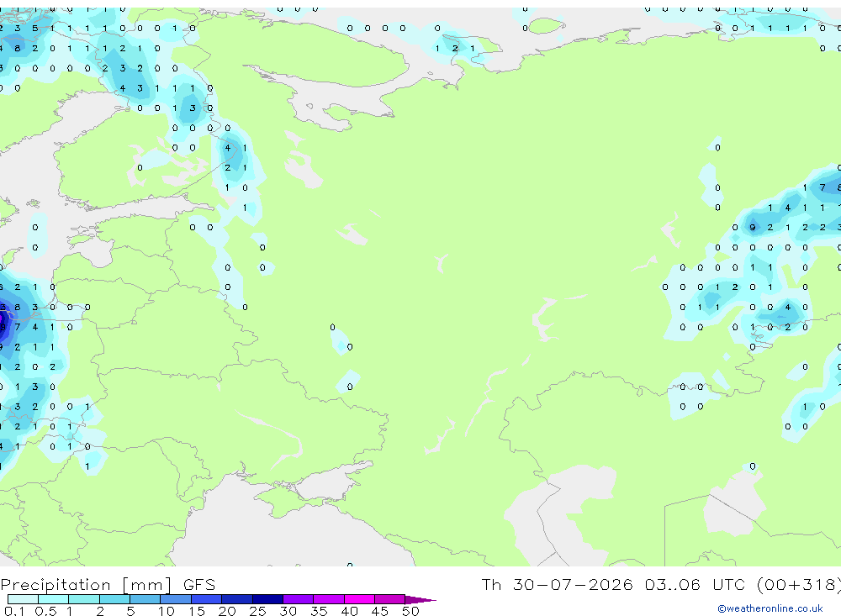
Task: Select the 1–2 mm legend swatch
Action: 83,599
